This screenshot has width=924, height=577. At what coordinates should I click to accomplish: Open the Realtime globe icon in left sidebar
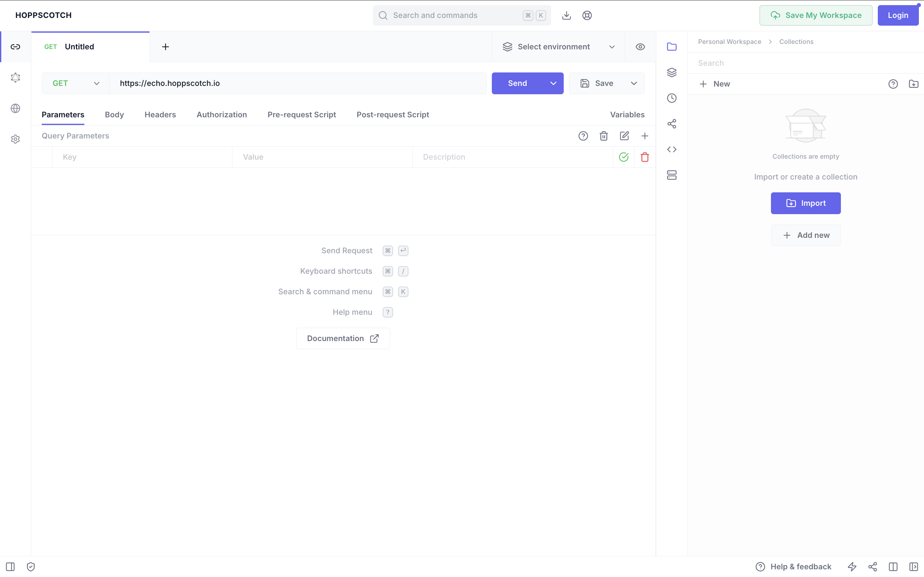coord(15,108)
